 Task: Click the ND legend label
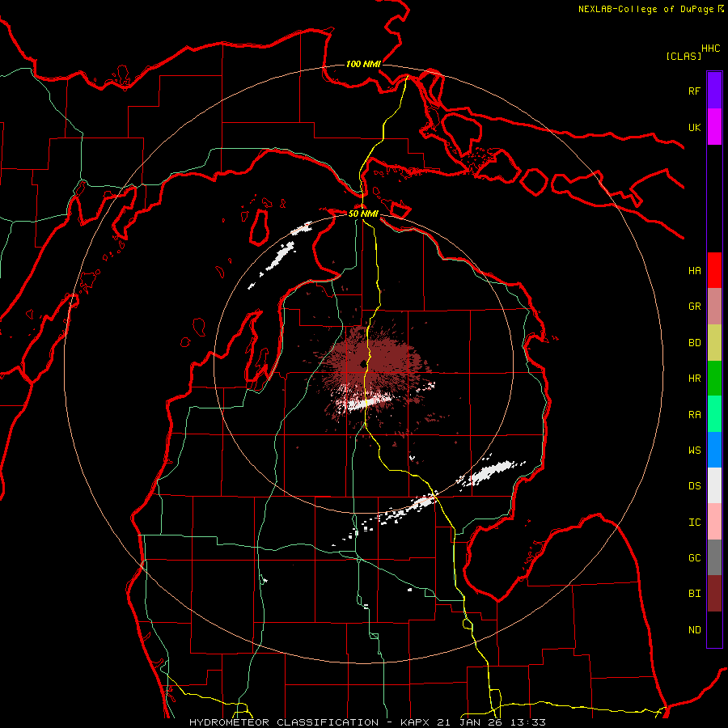point(694,630)
